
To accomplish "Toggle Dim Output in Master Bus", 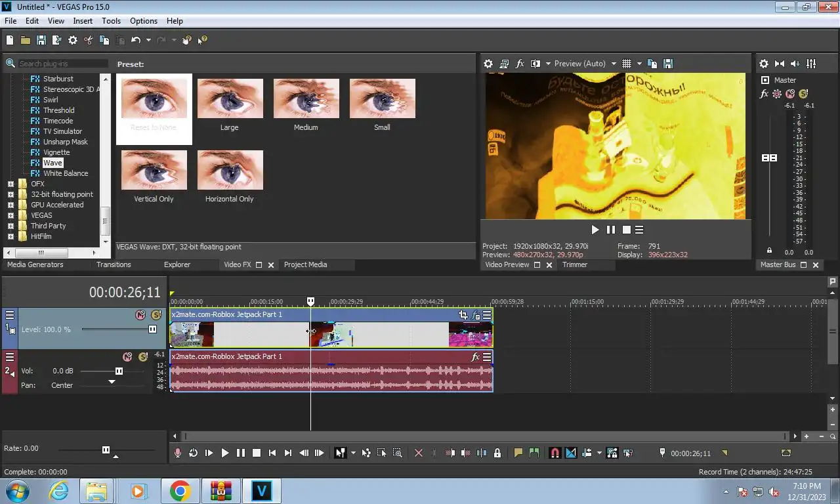I will pos(795,64).
